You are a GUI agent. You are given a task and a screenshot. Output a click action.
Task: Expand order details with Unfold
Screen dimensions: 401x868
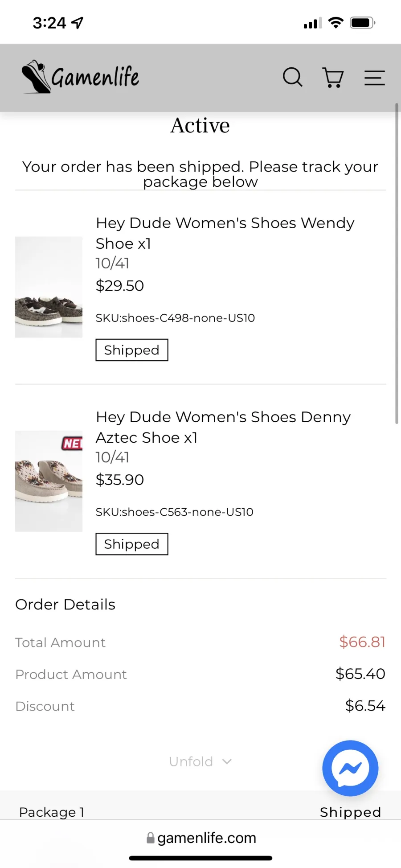(x=200, y=761)
